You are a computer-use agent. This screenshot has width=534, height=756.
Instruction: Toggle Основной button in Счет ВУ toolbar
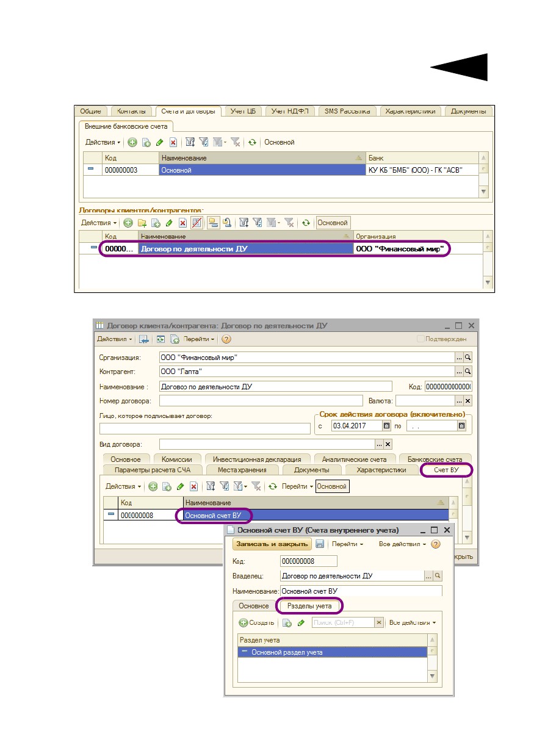[333, 486]
